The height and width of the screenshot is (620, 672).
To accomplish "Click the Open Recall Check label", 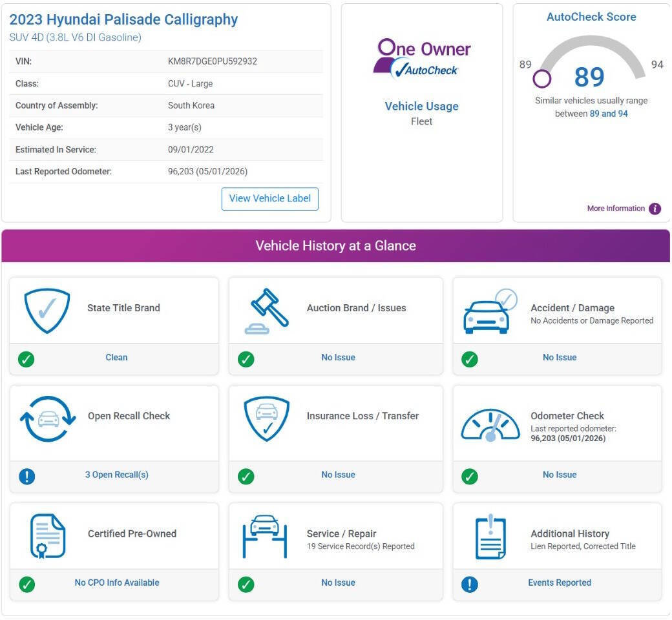I will click(129, 416).
